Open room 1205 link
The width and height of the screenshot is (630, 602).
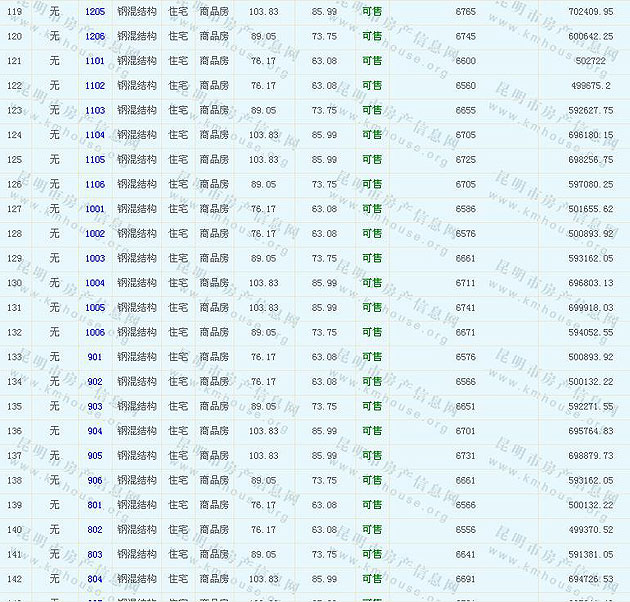pos(95,11)
